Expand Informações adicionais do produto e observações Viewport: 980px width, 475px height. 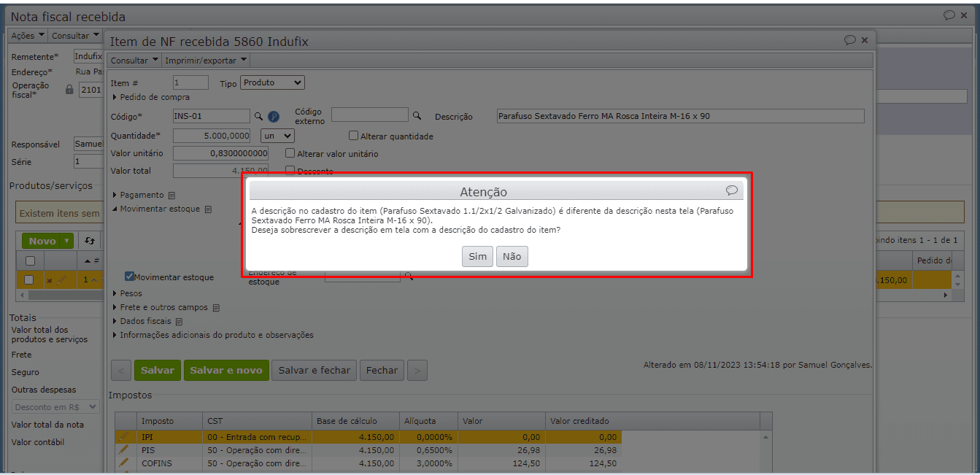pos(212,336)
